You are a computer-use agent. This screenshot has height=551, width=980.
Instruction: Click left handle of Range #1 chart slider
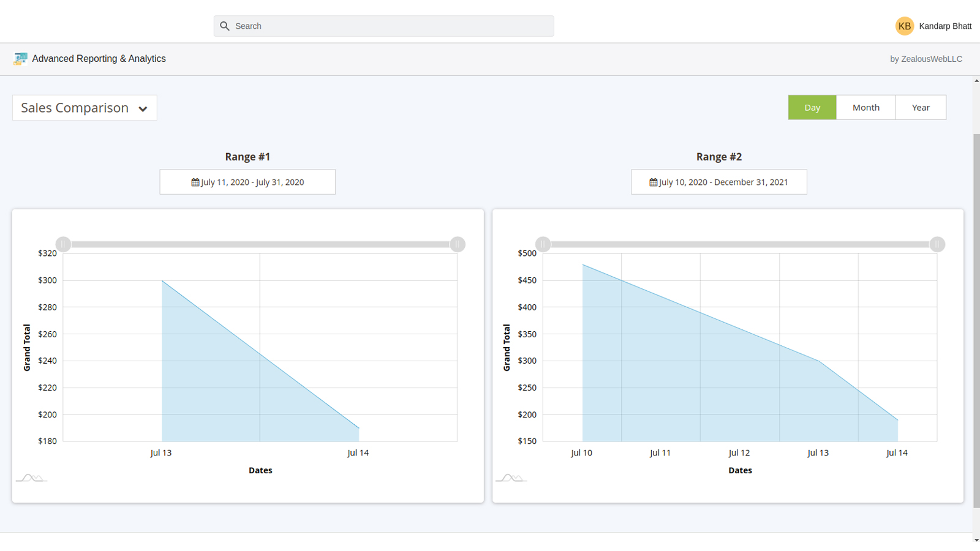tap(63, 244)
